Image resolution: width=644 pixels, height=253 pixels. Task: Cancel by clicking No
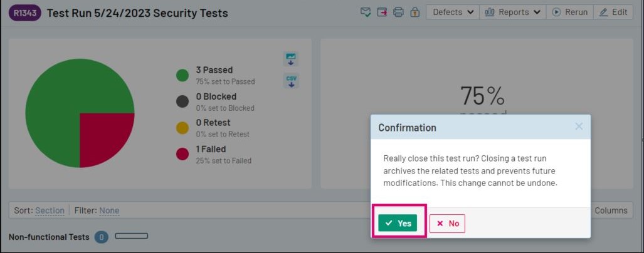click(x=448, y=224)
